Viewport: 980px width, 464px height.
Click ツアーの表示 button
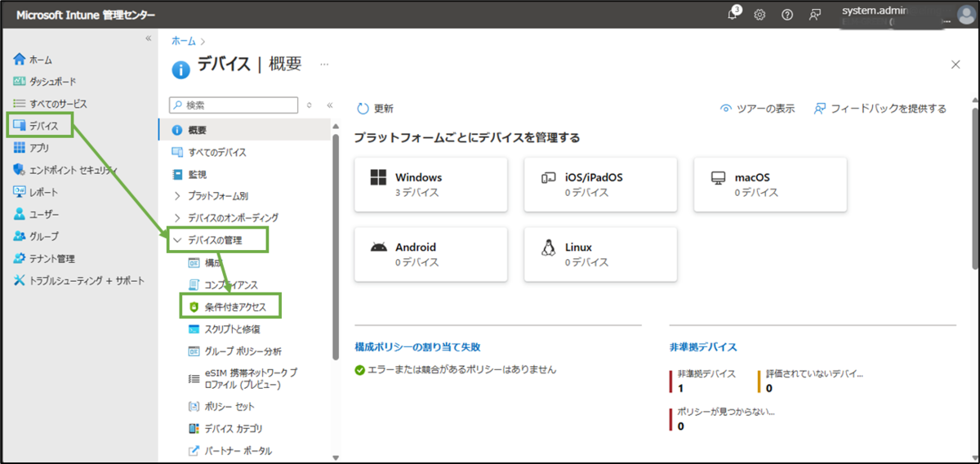[757, 109]
